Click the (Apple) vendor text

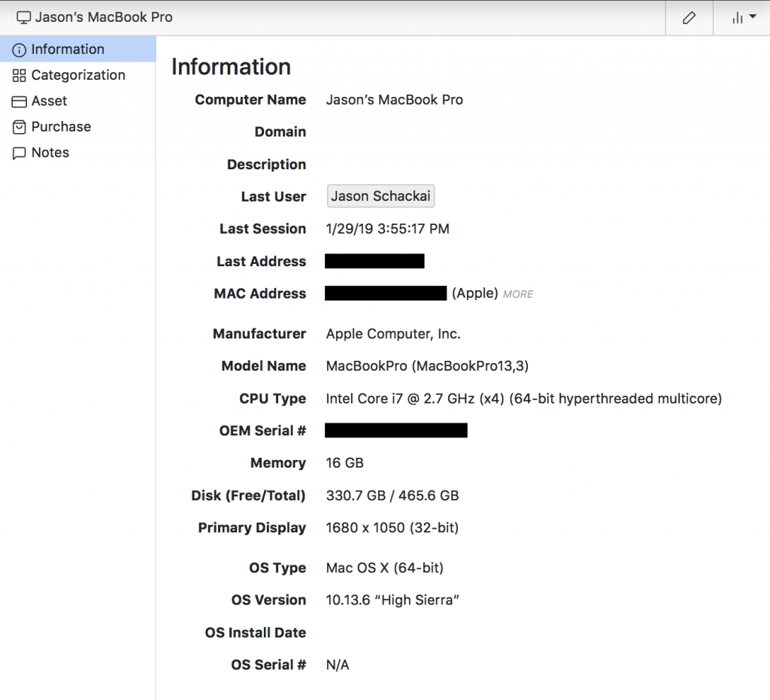pyautogui.click(x=475, y=293)
